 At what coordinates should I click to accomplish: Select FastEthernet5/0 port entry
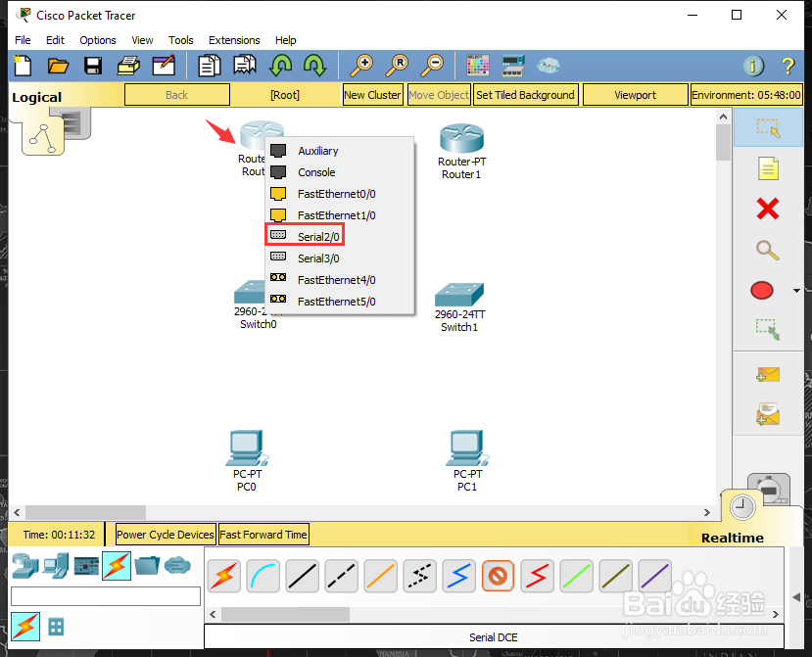coord(339,302)
